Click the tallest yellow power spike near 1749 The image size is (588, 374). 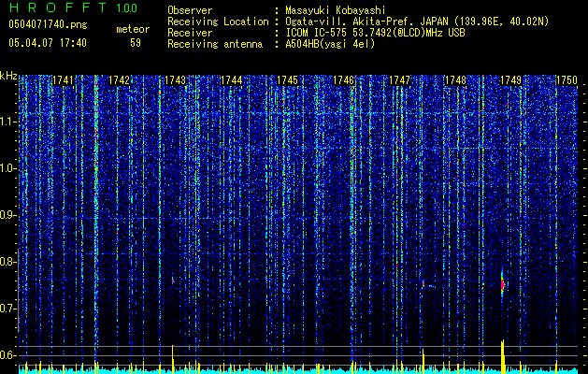(503, 356)
